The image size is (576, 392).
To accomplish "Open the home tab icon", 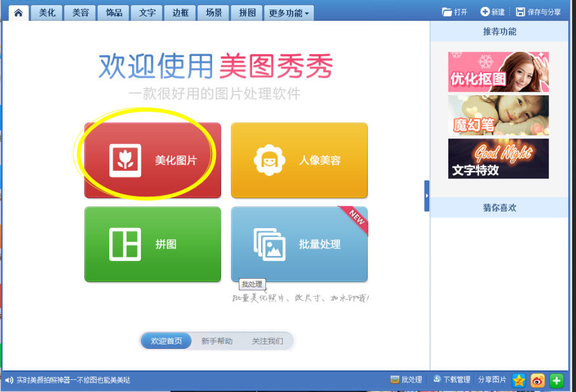I will [18, 13].
